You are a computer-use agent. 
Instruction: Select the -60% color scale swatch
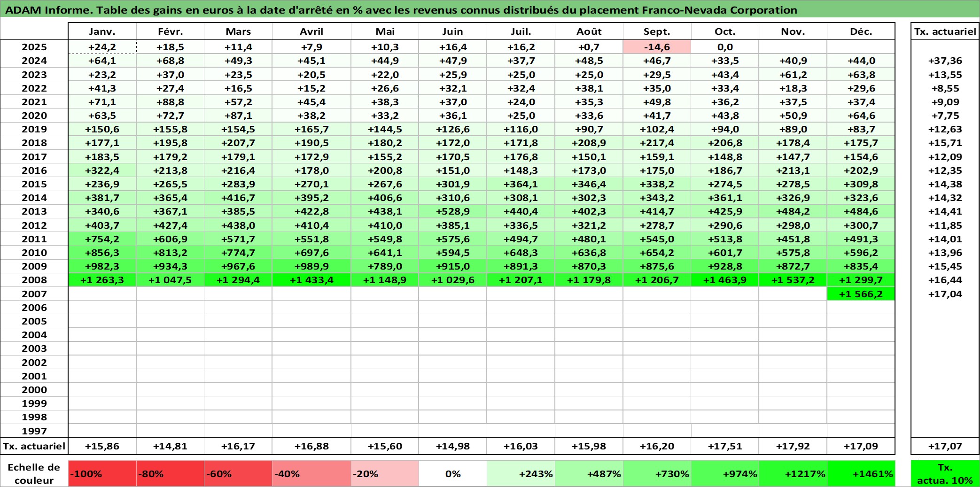pyautogui.click(x=238, y=473)
